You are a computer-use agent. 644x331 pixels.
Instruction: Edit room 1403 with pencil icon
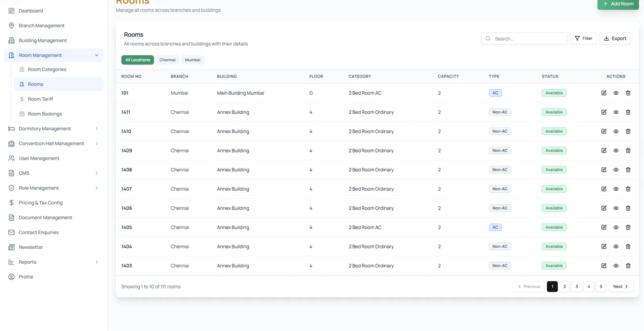pos(604,266)
